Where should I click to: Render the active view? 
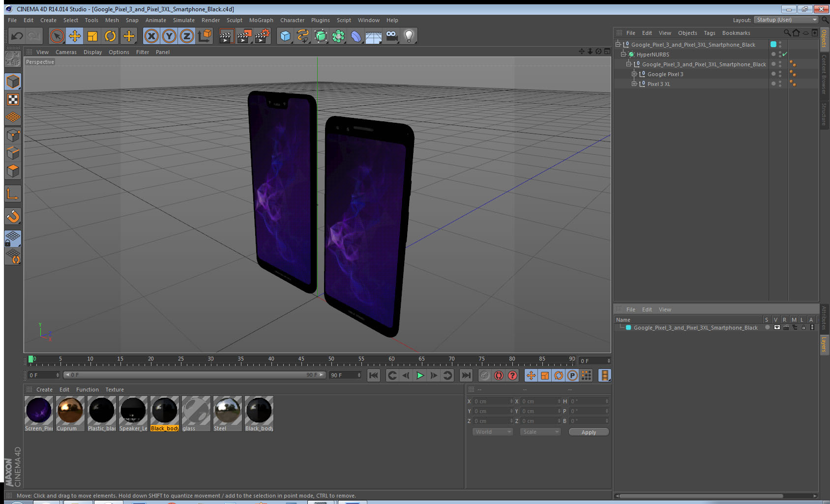[226, 36]
